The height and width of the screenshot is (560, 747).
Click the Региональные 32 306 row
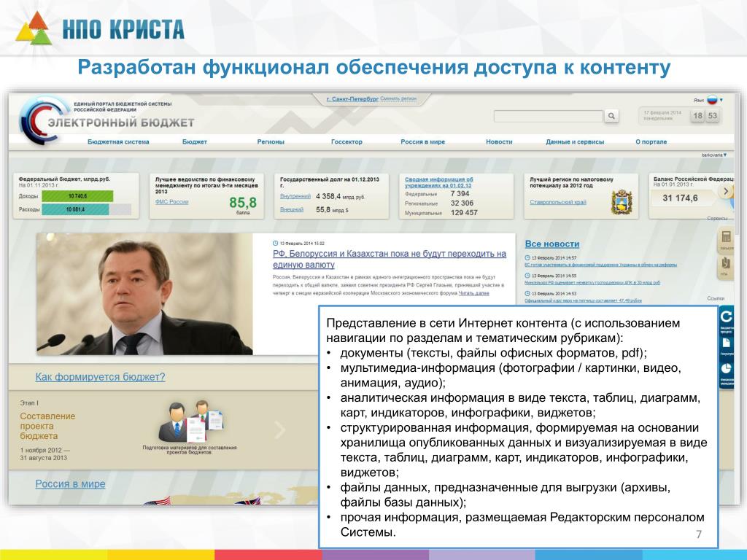click(x=439, y=203)
